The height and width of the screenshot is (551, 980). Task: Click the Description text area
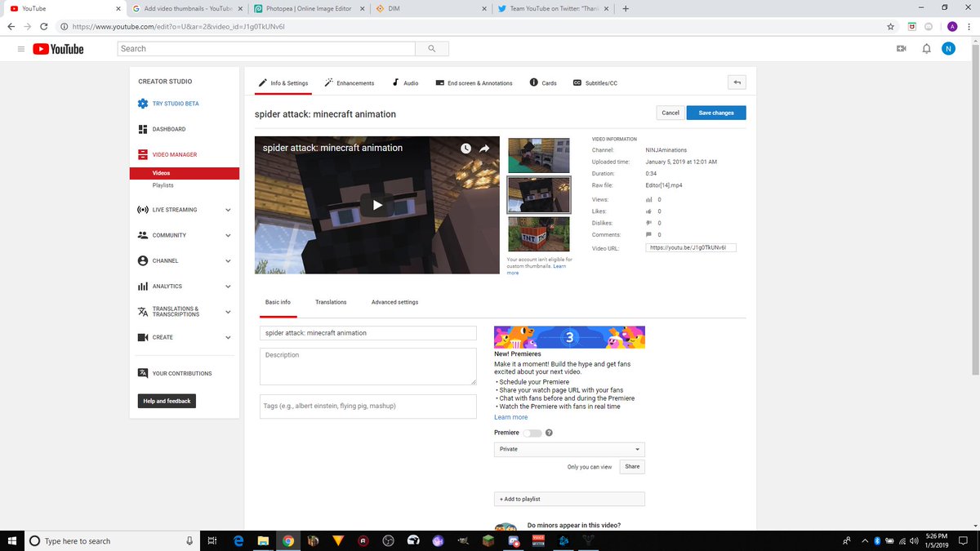368,367
